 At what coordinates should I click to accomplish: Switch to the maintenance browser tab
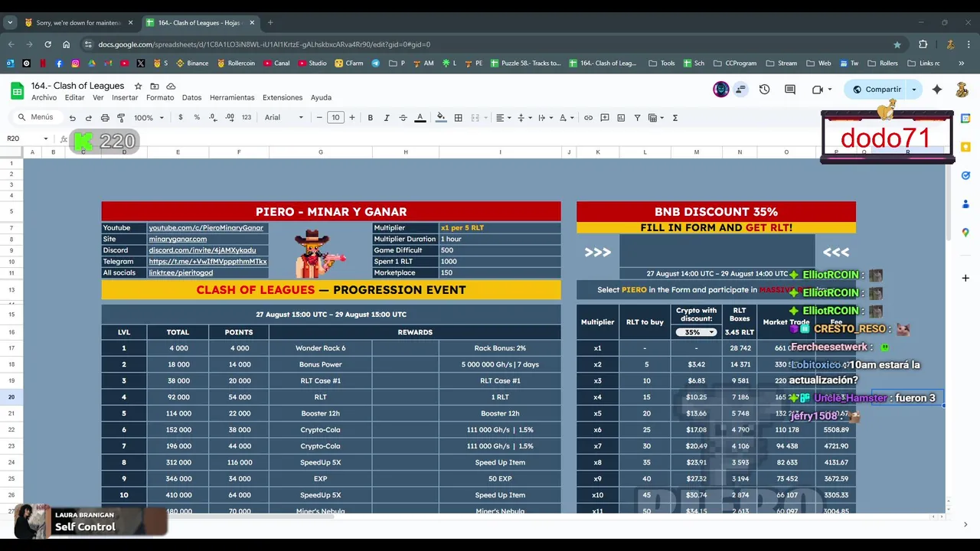click(77, 23)
